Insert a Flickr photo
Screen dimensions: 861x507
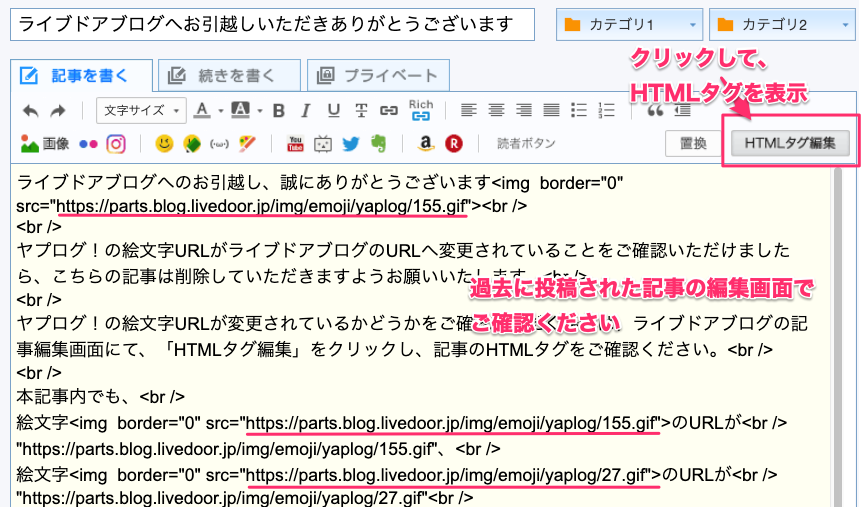pos(88,144)
